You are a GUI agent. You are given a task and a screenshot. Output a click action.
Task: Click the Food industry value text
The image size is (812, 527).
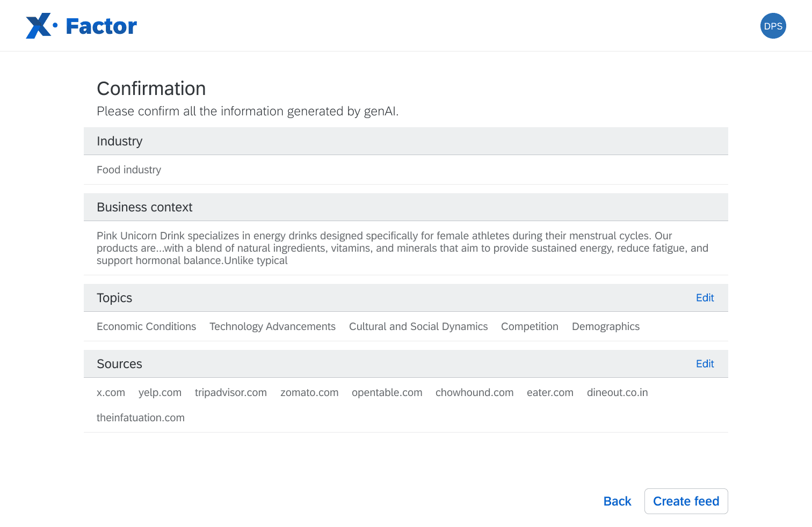click(x=129, y=170)
